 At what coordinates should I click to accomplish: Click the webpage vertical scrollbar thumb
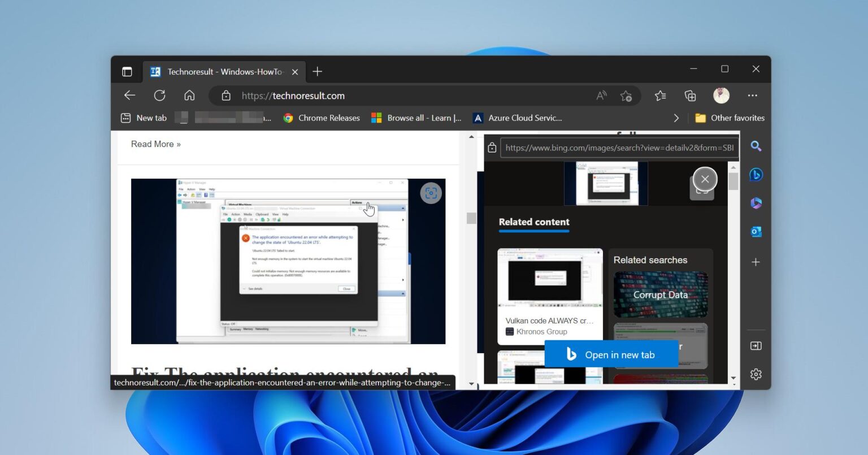[472, 218]
